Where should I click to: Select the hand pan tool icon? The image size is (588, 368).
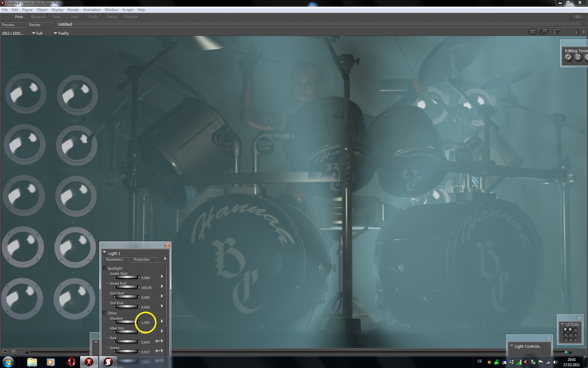tap(576, 32)
